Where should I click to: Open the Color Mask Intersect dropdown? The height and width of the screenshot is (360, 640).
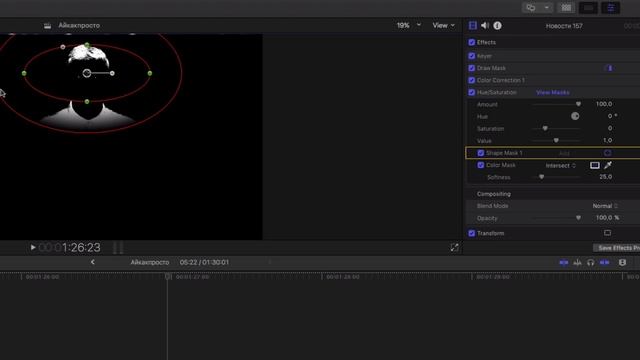click(560, 165)
